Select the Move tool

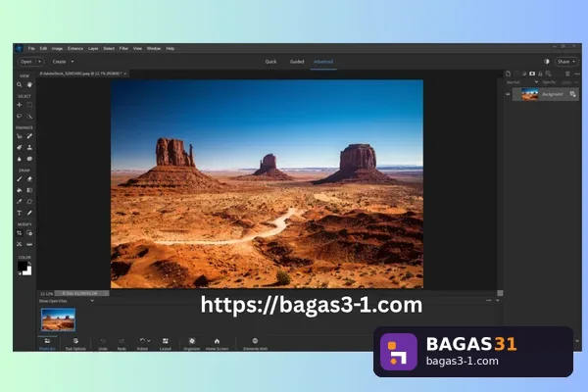pyautogui.click(x=20, y=105)
